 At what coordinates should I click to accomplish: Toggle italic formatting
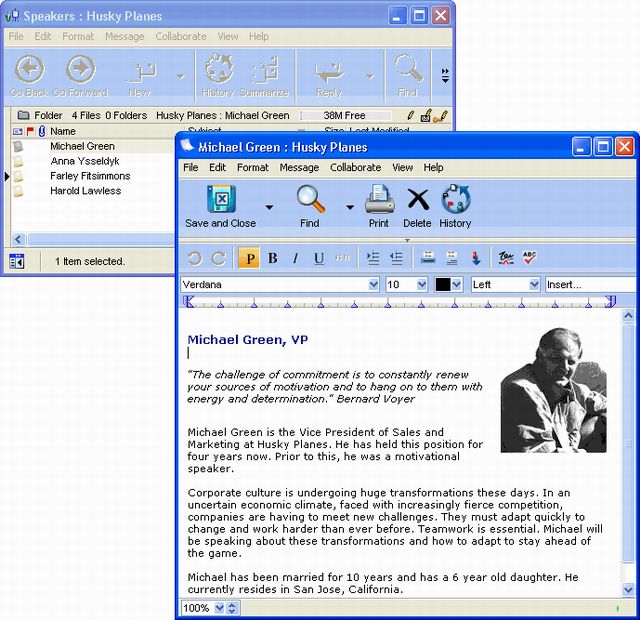pos(295,258)
